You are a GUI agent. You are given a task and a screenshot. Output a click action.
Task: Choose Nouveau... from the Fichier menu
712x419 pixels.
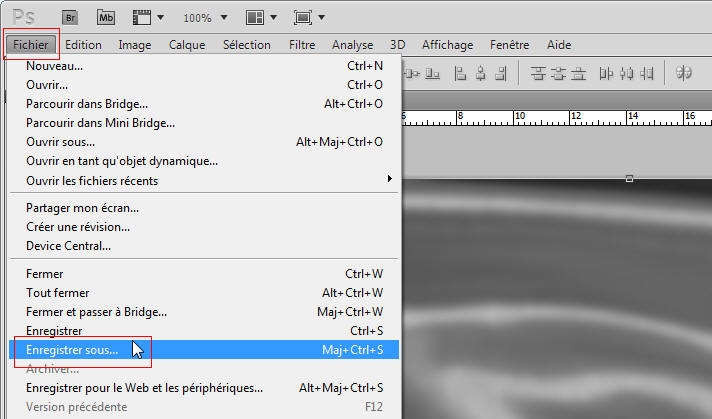[x=204, y=66]
